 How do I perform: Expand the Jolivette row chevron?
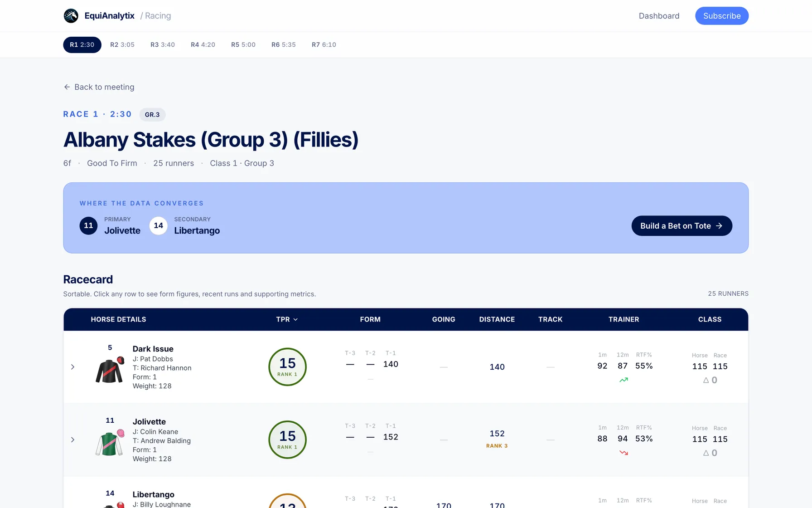(x=72, y=440)
